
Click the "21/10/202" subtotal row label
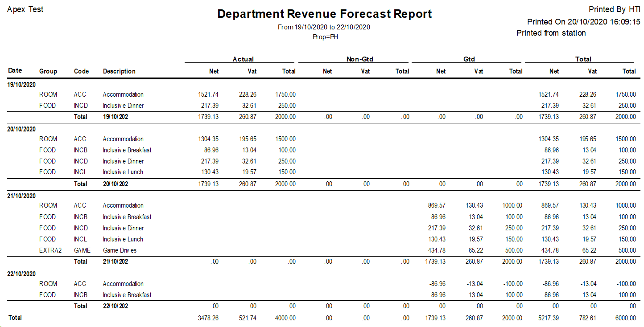click(x=116, y=262)
